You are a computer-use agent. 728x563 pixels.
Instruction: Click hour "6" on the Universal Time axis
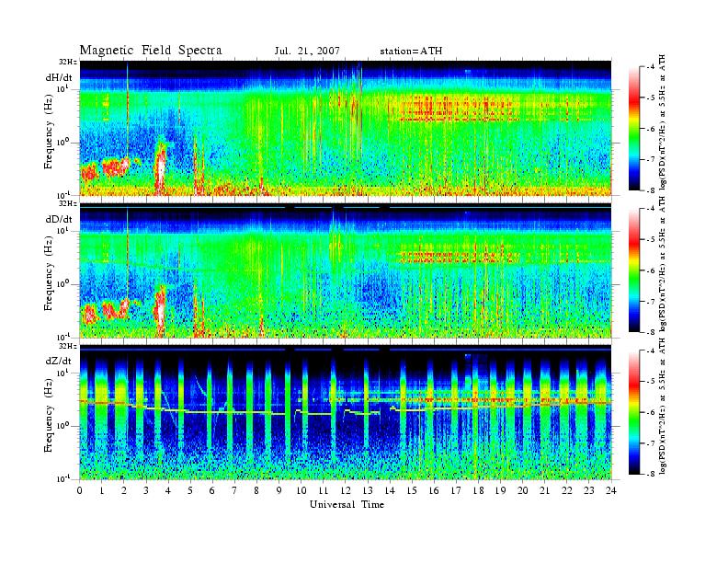point(212,490)
